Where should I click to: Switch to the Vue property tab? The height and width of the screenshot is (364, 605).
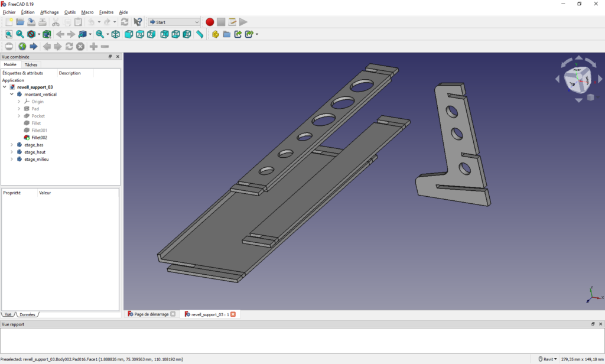coord(8,314)
